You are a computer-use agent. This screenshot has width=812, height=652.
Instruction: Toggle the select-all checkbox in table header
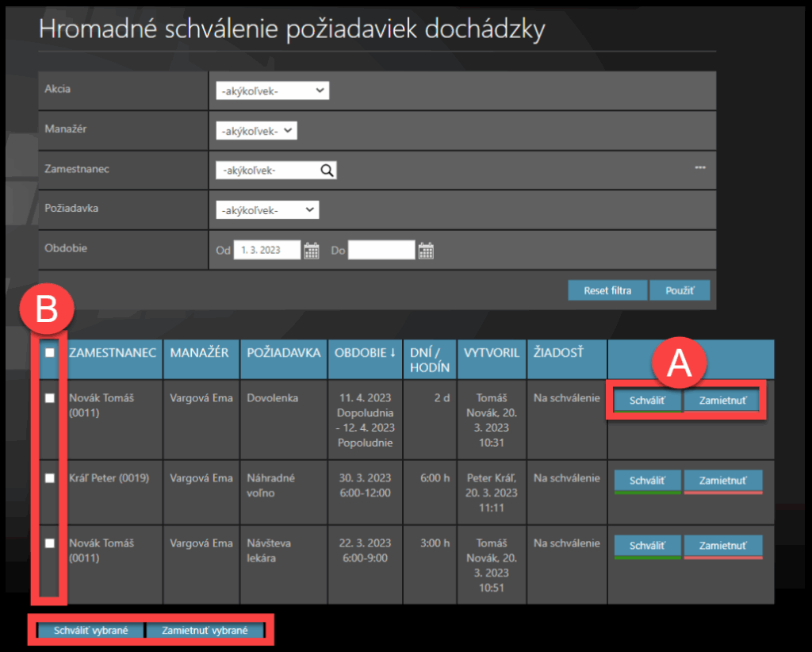(50, 353)
